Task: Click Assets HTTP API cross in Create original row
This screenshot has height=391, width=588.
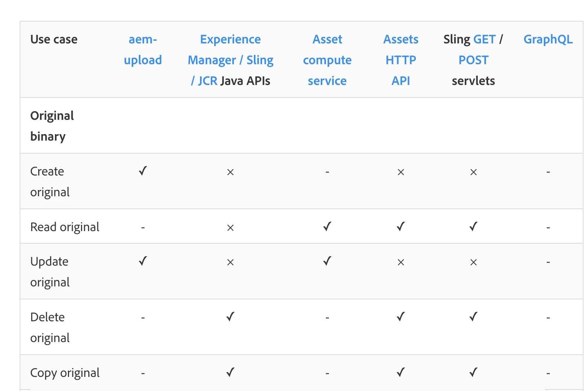Action: coord(401,172)
